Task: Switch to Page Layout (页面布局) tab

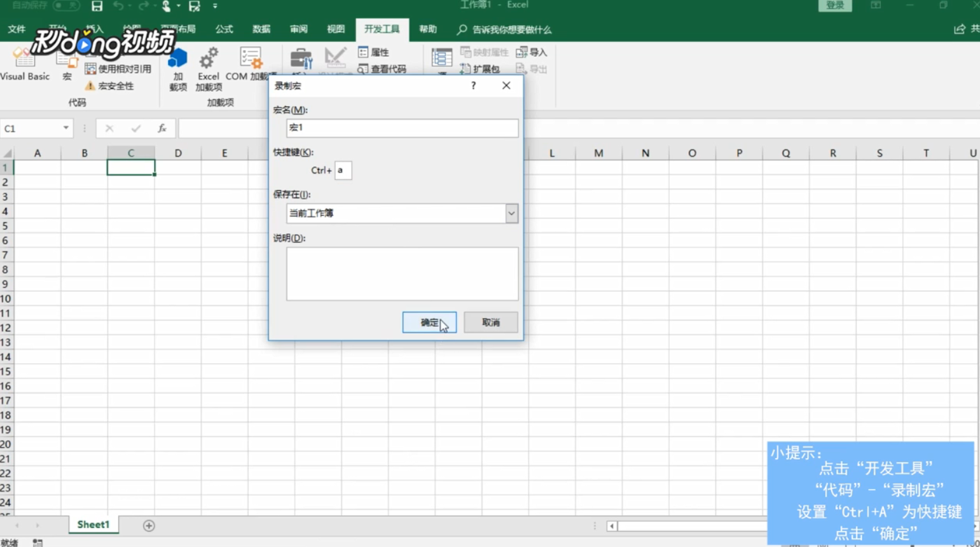Action: tap(178, 29)
